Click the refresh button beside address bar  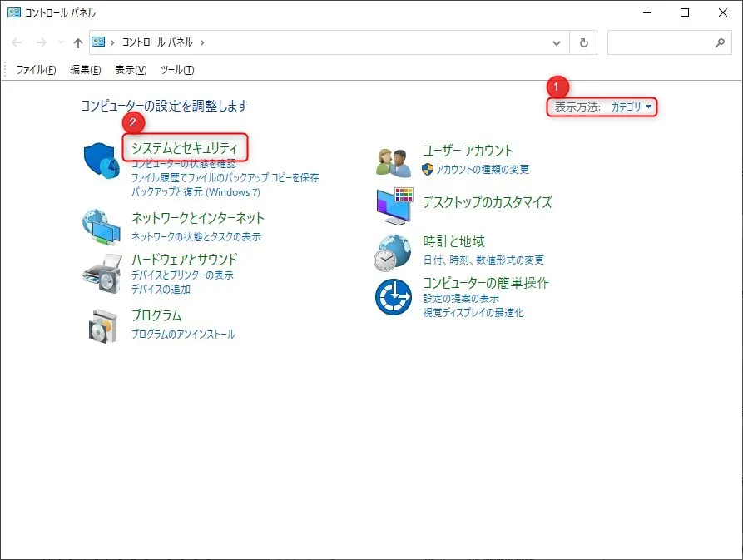[584, 42]
